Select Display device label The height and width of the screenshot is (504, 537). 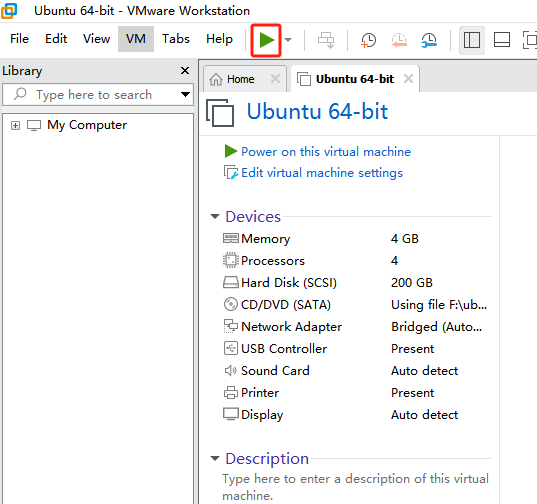(262, 415)
